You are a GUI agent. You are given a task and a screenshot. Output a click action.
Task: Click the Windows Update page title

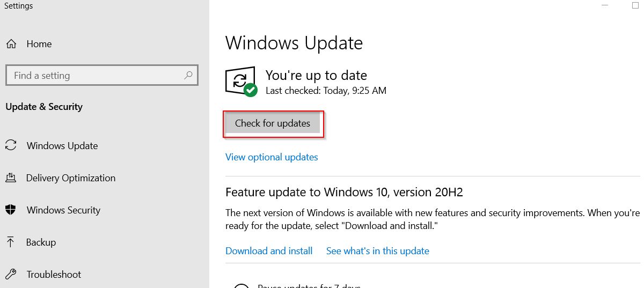coord(294,43)
